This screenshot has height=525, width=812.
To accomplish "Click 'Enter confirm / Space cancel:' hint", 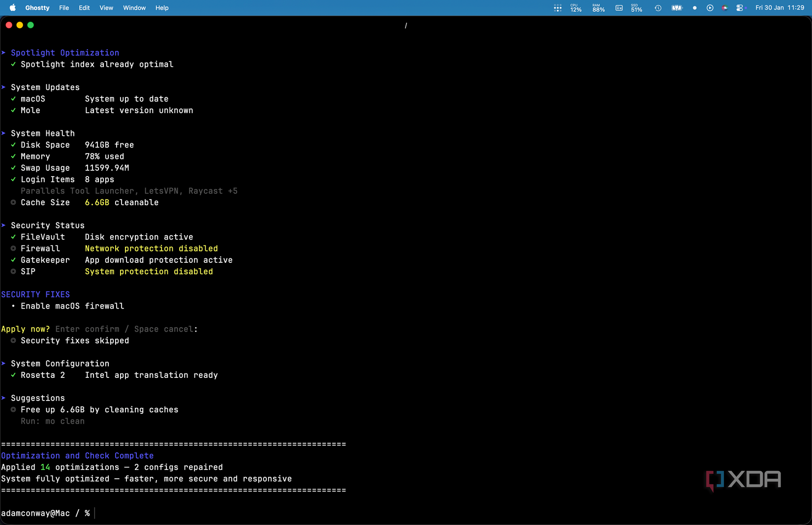I will pyautogui.click(x=126, y=329).
